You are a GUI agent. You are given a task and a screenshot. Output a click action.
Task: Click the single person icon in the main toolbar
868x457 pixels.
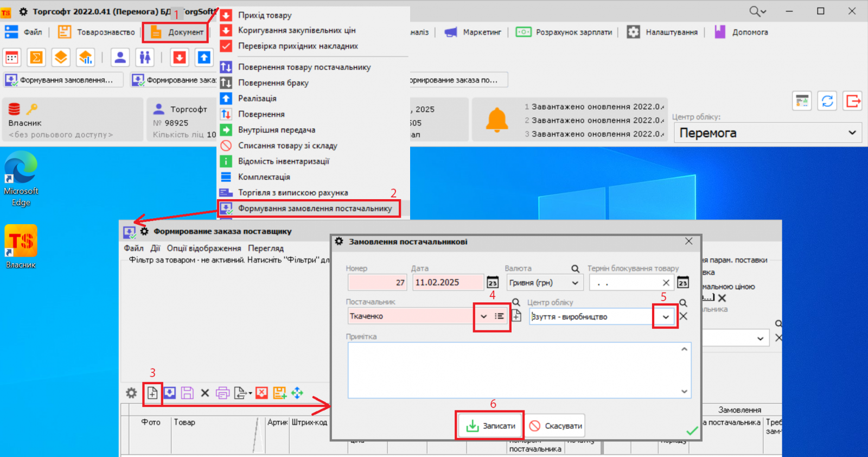pos(120,57)
